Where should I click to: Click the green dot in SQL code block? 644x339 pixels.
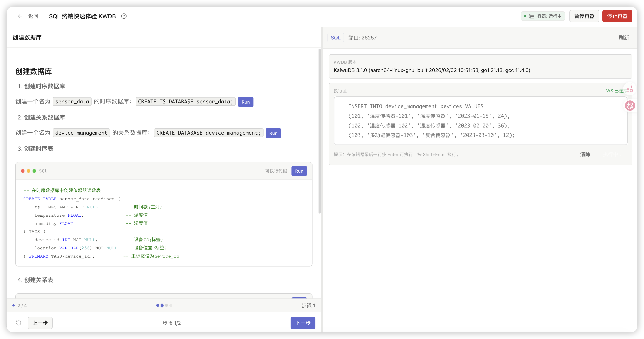[x=34, y=171]
